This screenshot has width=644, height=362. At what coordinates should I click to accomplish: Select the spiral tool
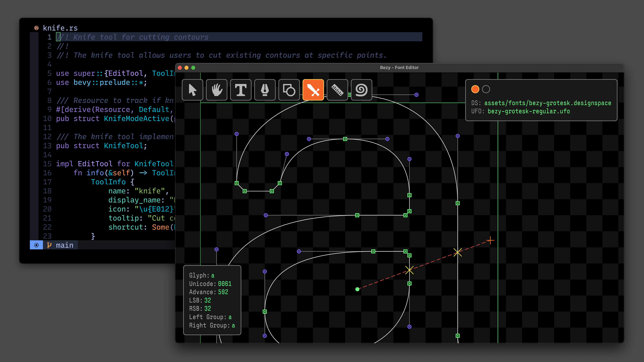coord(362,90)
